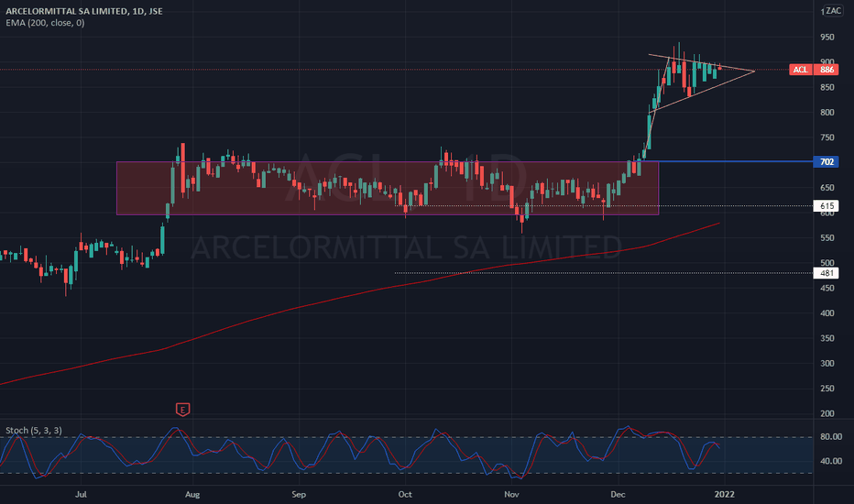
Task: Click the 2022 label on time axis
Action: click(x=725, y=495)
